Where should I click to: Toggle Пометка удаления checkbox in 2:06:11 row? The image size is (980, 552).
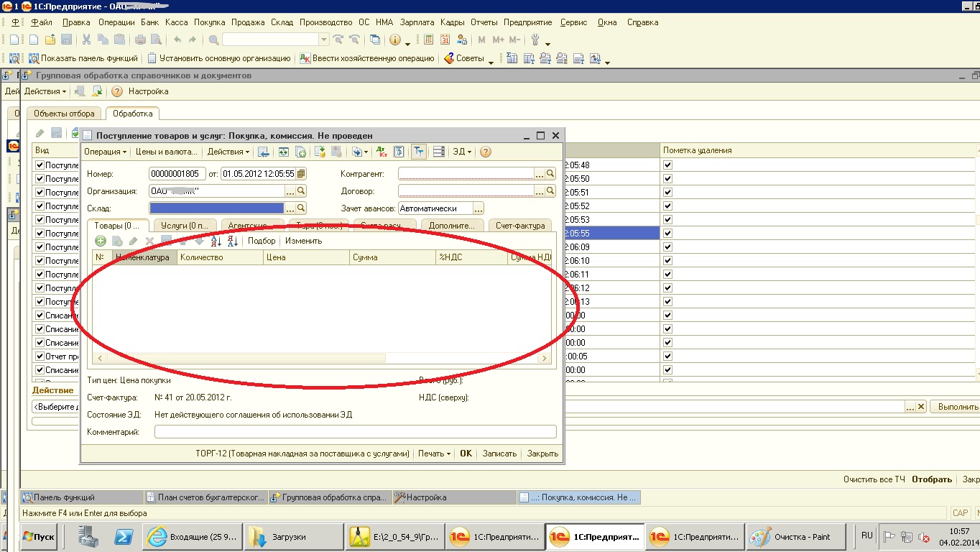point(668,274)
